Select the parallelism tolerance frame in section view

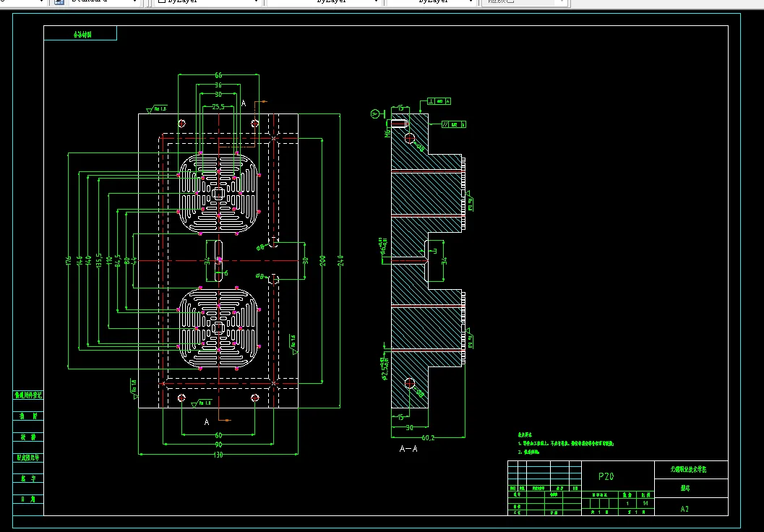click(454, 125)
